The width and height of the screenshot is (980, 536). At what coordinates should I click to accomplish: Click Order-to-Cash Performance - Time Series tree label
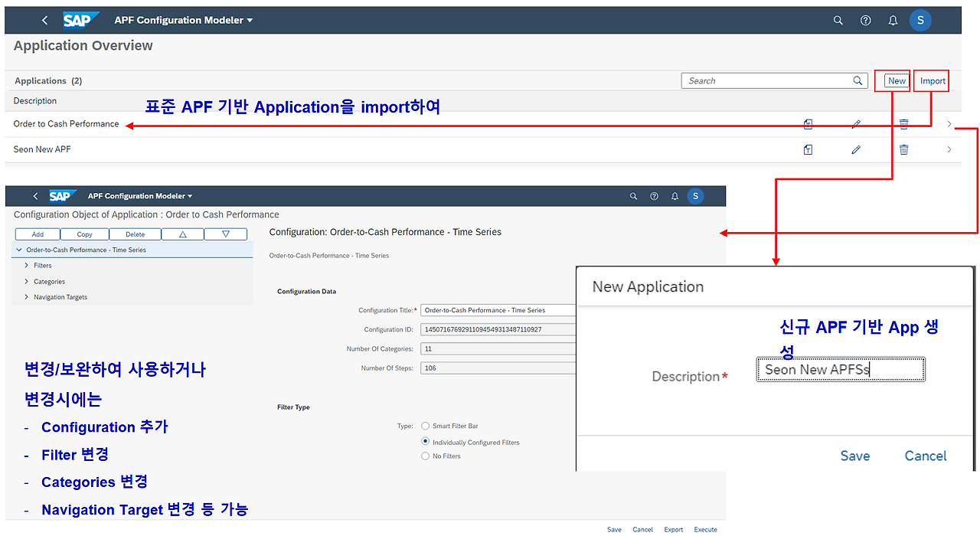coord(86,250)
